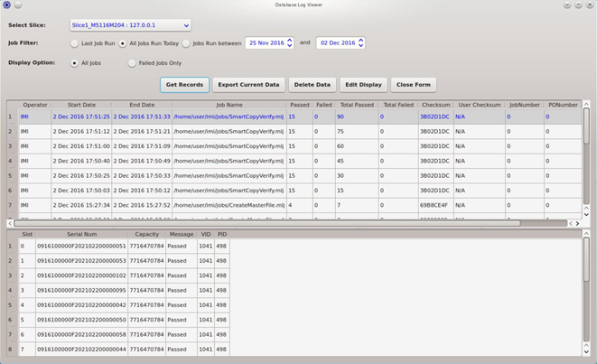Select job row starting 2 Dec 2016 17:51:12
Screen dimensions: 597x364
point(300,131)
